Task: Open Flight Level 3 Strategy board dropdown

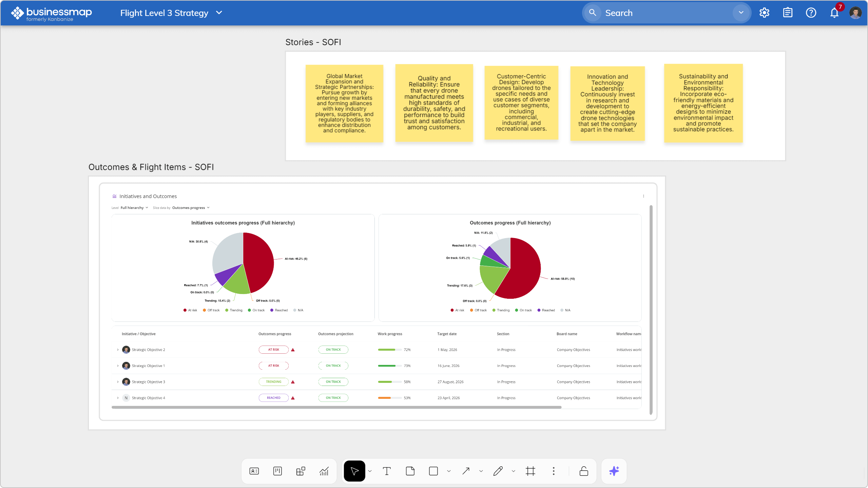Action: pyautogui.click(x=219, y=13)
